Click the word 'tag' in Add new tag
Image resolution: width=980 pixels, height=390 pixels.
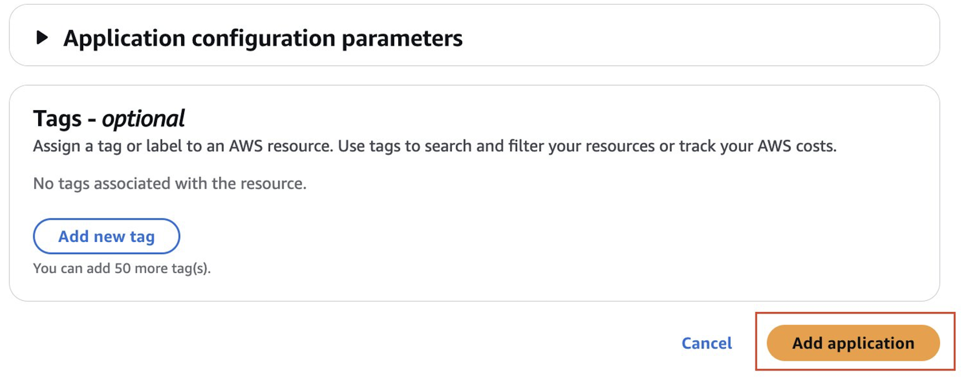[x=142, y=236]
